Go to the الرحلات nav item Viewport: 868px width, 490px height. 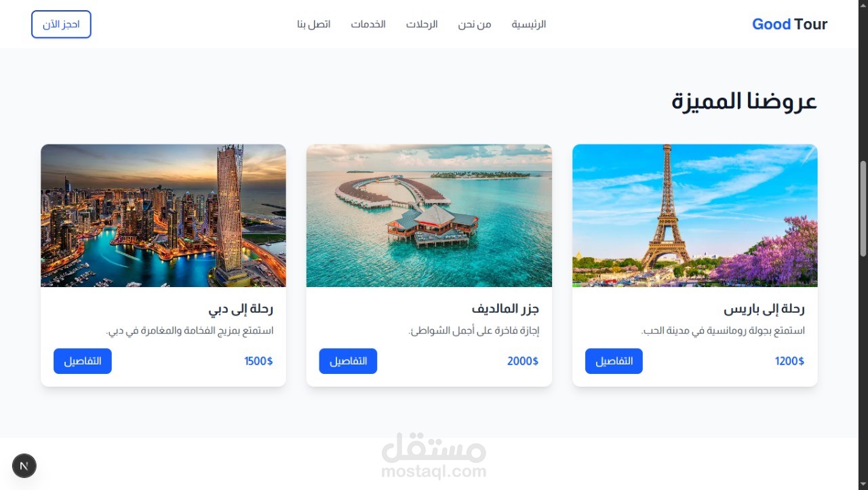[422, 24]
